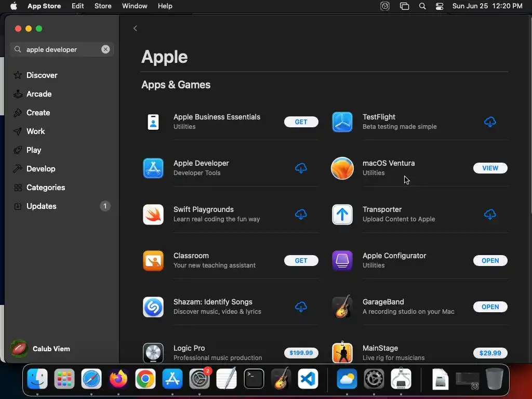Click the Transporter app icon
Image resolution: width=532 pixels, height=399 pixels.
(x=342, y=215)
